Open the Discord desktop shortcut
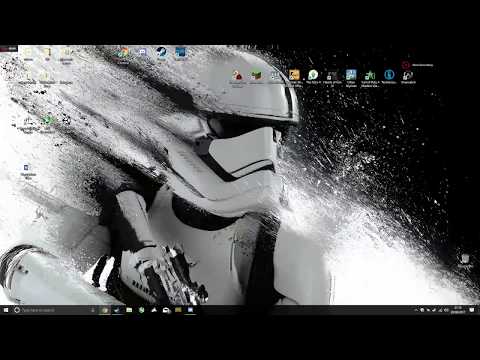Image resolution: width=480 pixels, height=360 pixels. pos(142,53)
